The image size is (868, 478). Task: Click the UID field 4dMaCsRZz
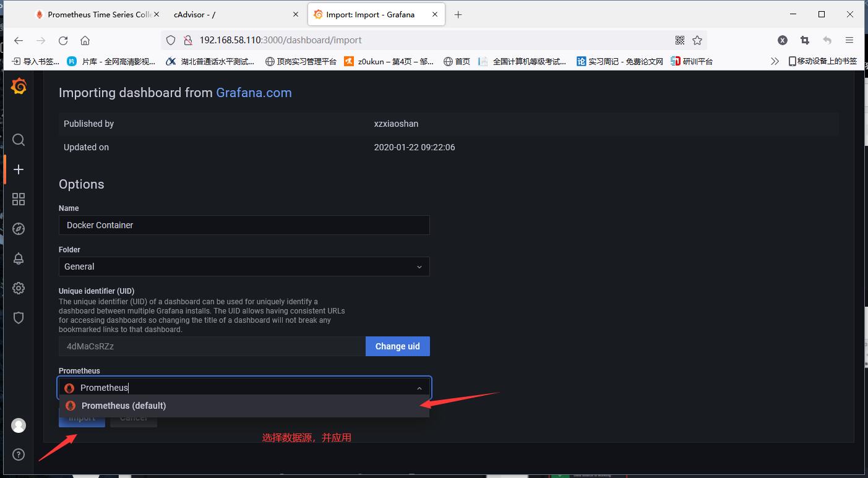212,346
